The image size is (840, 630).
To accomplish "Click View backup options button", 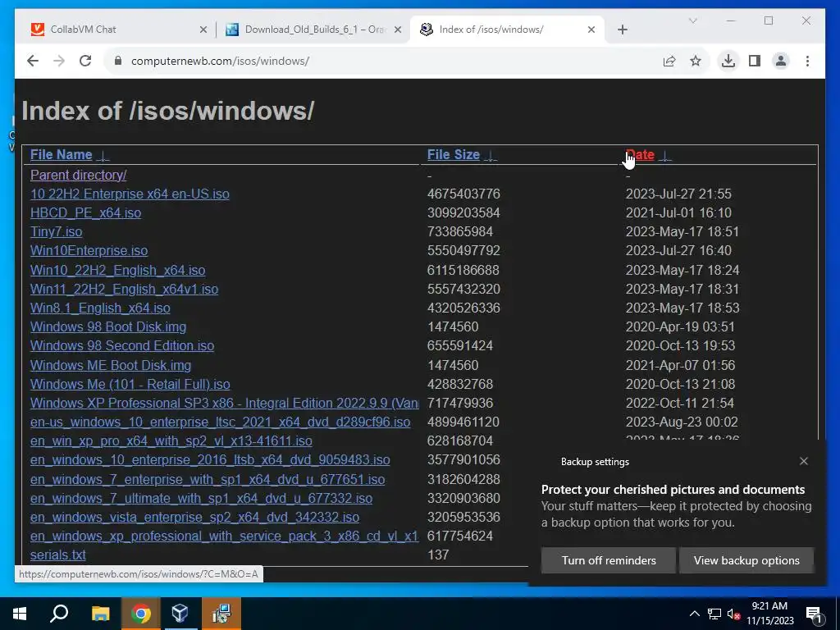I will [x=746, y=560].
